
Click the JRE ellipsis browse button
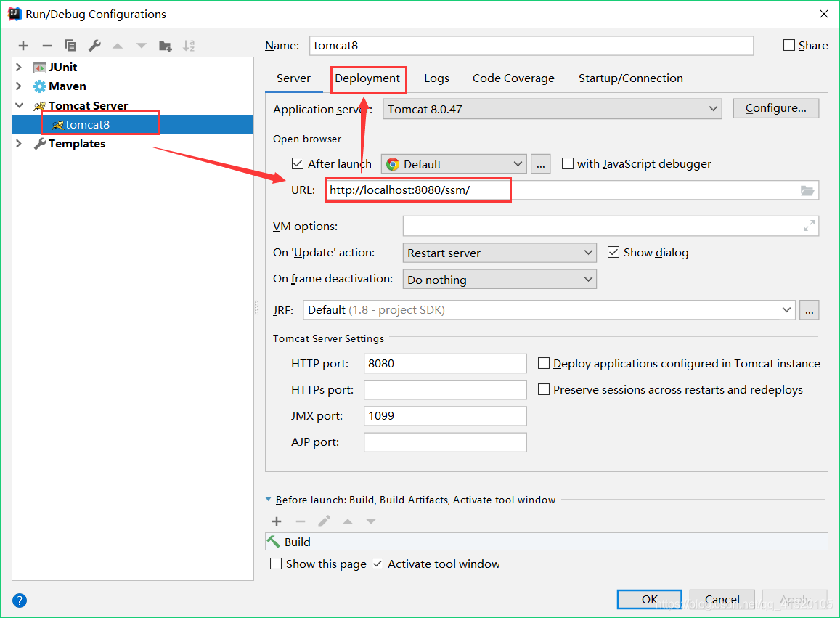point(809,310)
